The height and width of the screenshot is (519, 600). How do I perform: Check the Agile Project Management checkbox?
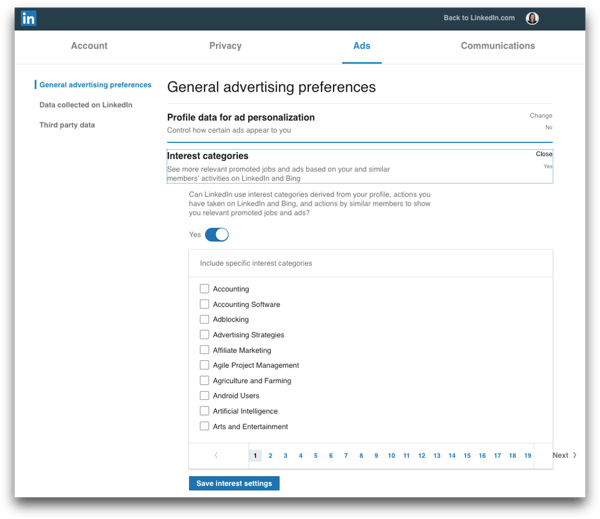[204, 365]
